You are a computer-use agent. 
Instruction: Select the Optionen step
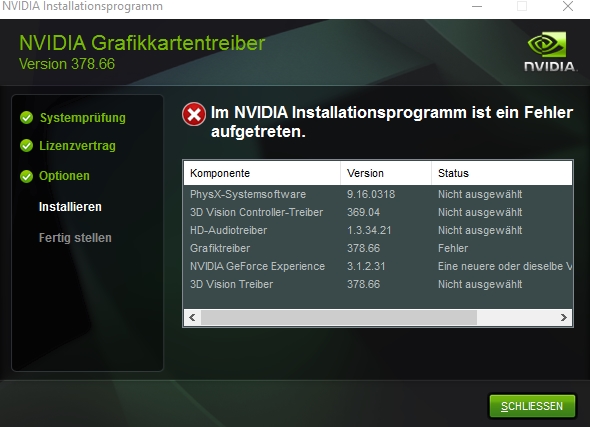pos(64,176)
